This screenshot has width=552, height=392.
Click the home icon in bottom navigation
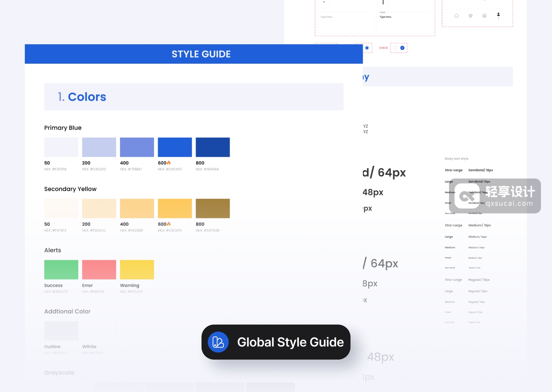click(x=456, y=16)
